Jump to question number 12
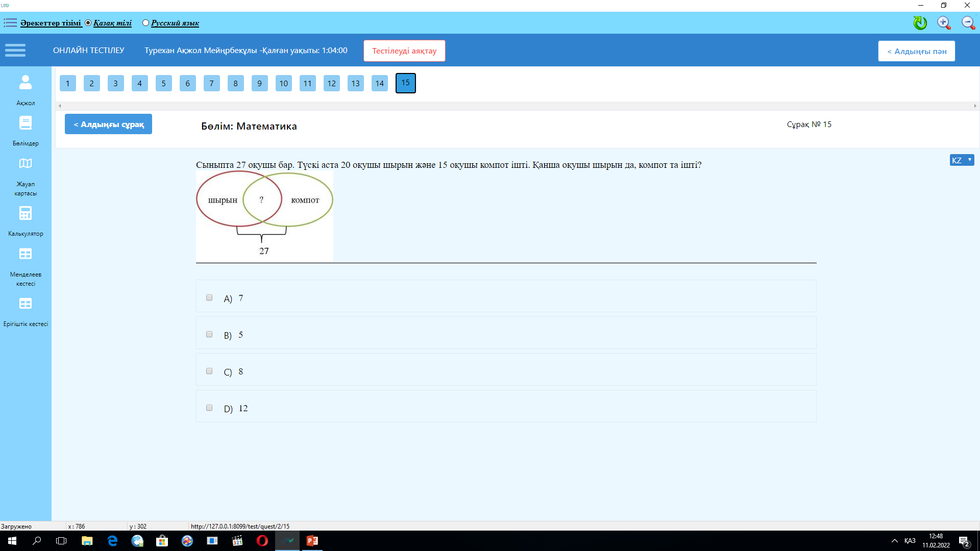980x551 pixels. (331, 83)
